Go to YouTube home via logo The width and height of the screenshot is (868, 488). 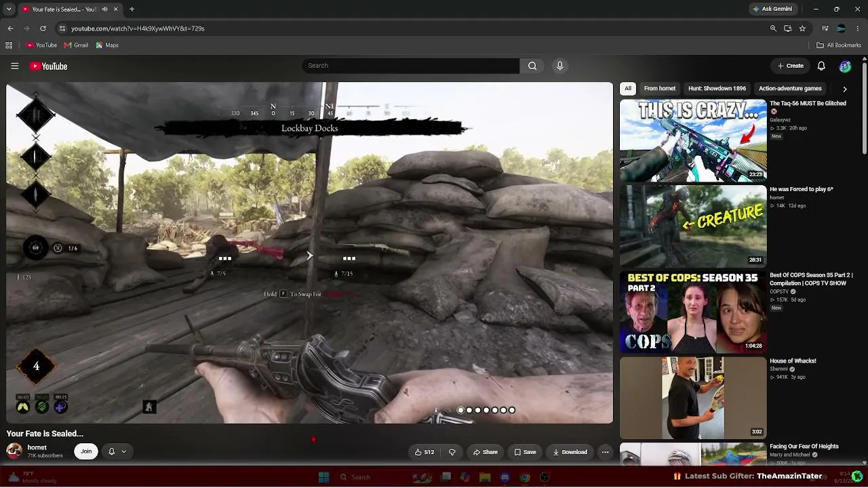(x=48, y=66)
